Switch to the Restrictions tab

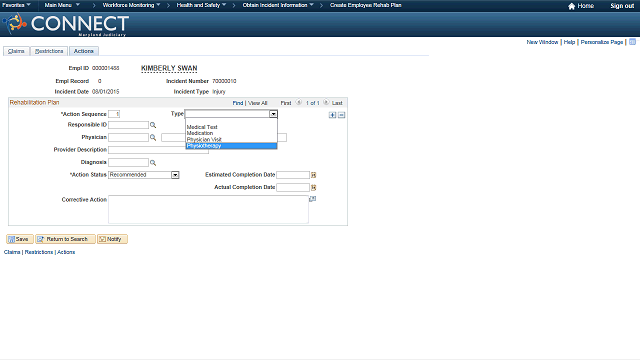pos(49,51)
